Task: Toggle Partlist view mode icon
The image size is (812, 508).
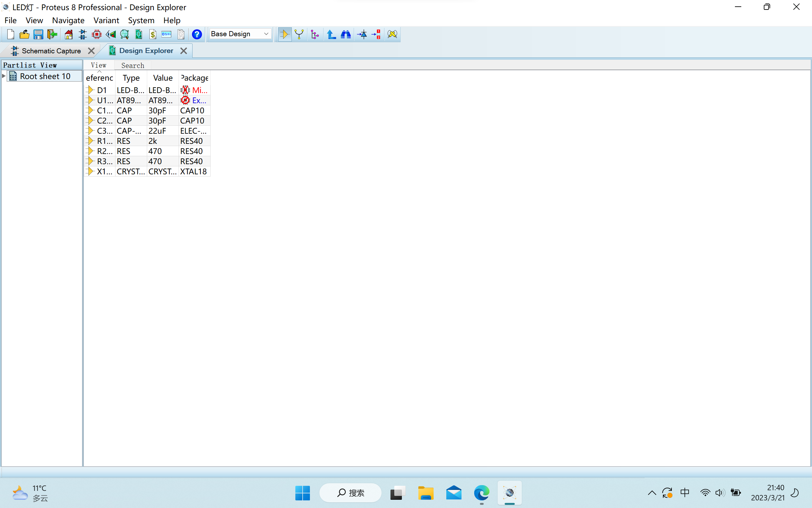Action: click(285, 34)
